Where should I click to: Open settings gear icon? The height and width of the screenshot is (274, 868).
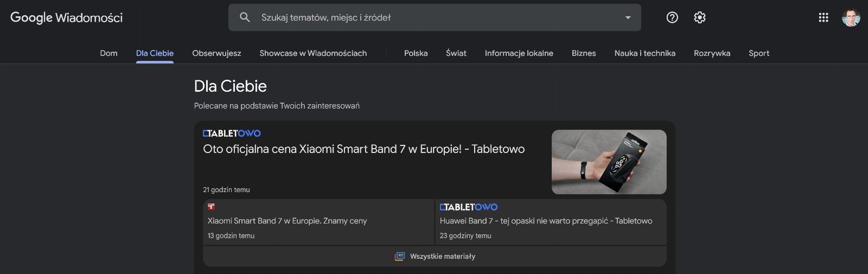tap(700, 17)
